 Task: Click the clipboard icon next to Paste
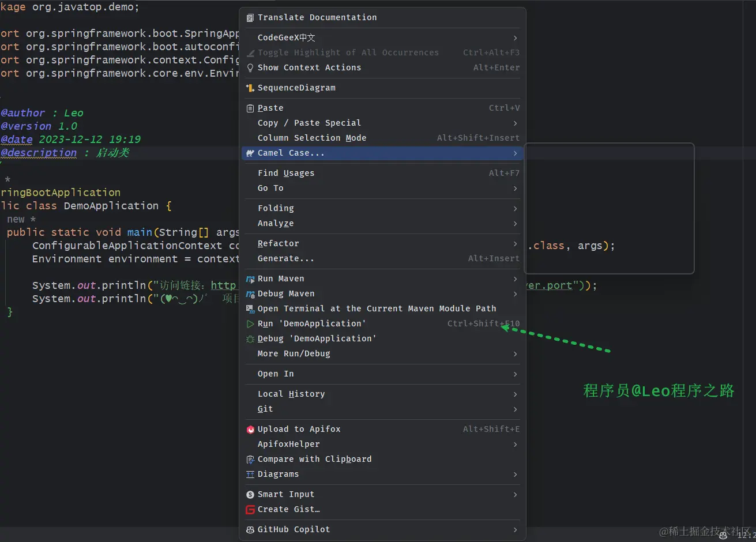(x=250, y=108)
